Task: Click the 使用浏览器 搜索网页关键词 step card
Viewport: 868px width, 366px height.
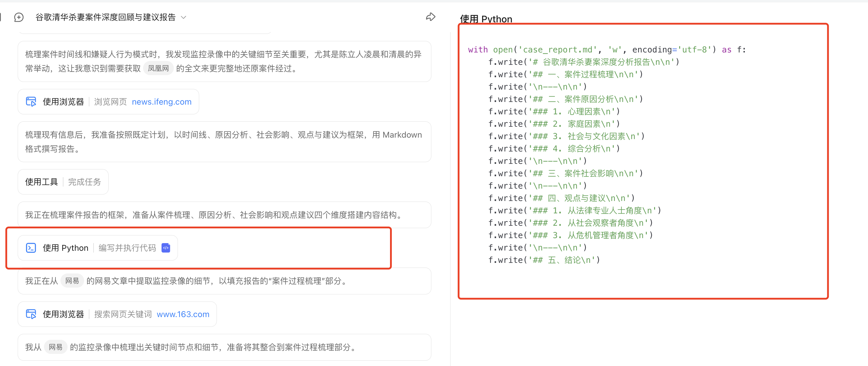Action: click(x=117, y=314)
